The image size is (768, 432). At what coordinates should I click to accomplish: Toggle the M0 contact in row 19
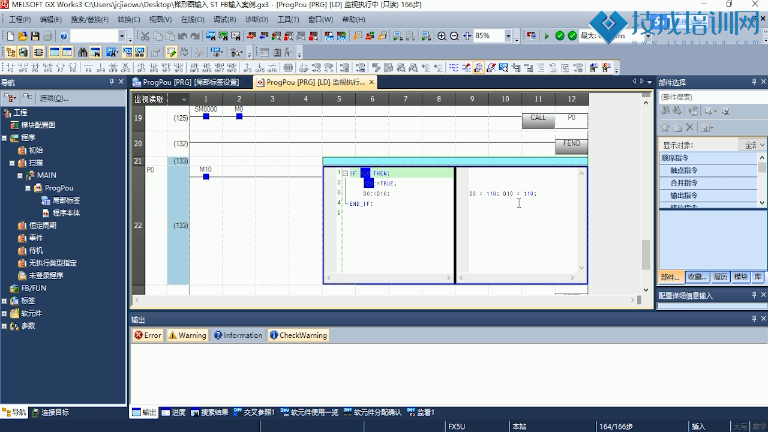click(239, 116)
